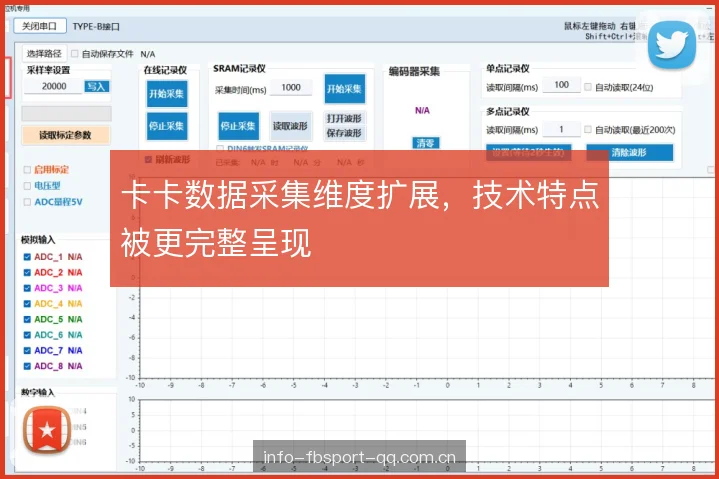The width and height of the screenshot is (719, 479).
Task: Toggle the 自动读取(最近200次) checkbox
Action: point(588,130)
